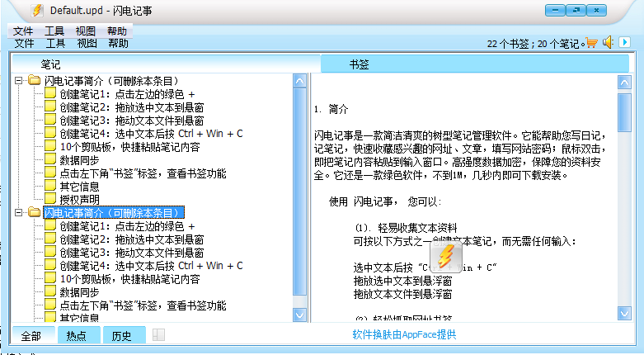Click the folder icon of first 闪电记事简介

pos(35,81)
